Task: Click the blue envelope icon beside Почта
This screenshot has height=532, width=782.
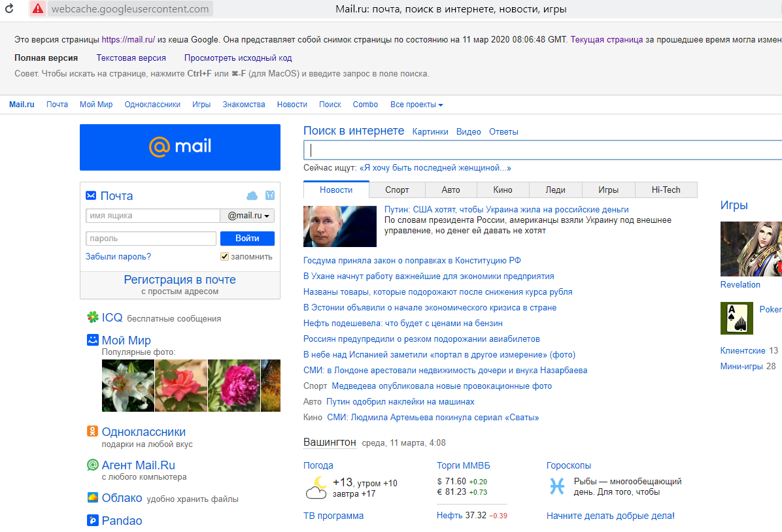Action: pos(91,195)
